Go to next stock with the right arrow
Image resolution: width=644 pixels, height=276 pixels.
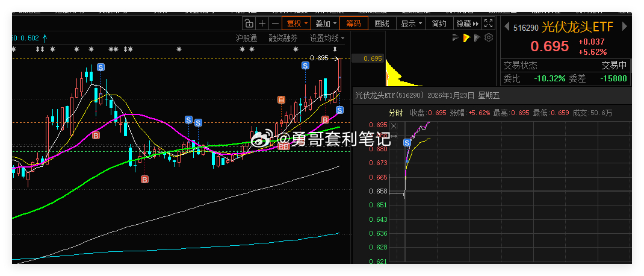pos(625,27)
